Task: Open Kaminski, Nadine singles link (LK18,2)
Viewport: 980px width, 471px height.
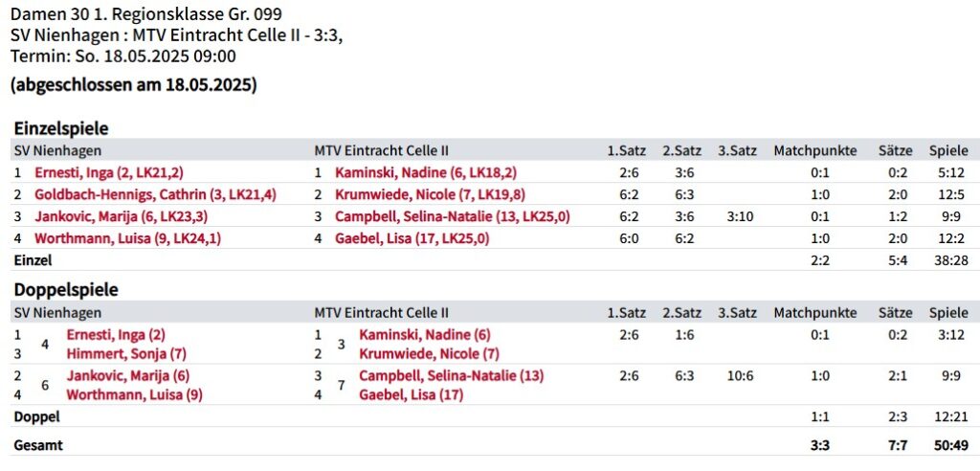Action: (426, 173)
